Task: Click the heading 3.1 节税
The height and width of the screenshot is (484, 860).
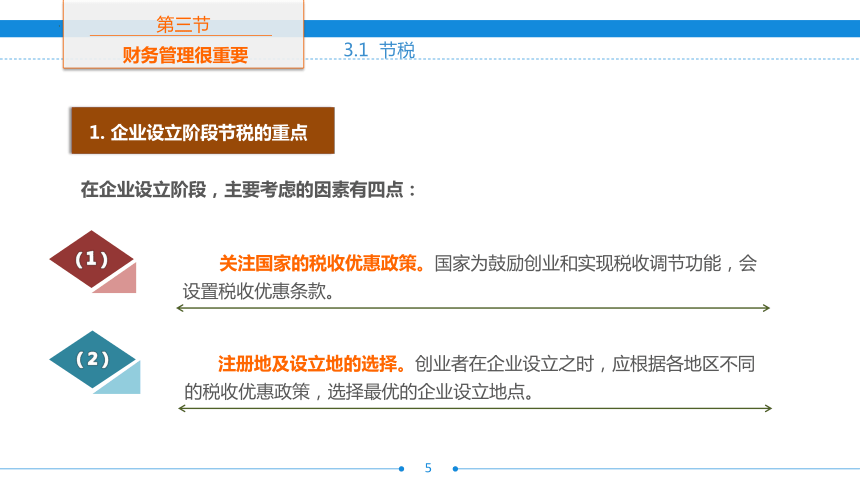Action: click(x=379, y=50)
